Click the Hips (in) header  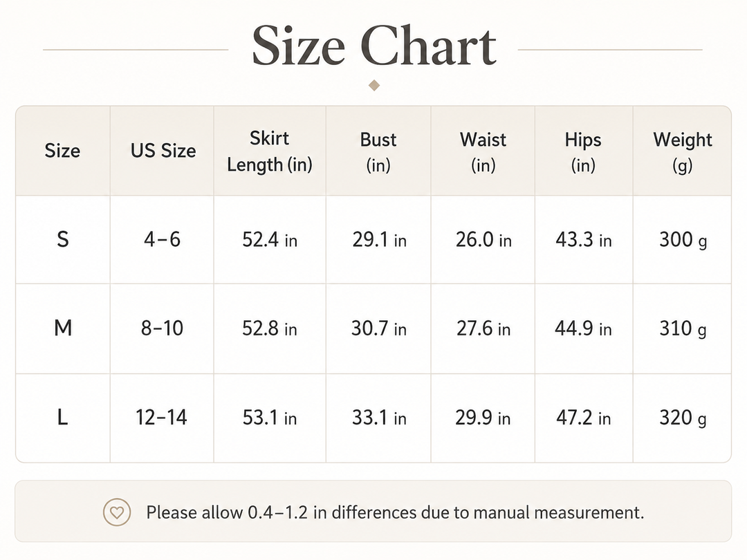[x=583, y=152]
